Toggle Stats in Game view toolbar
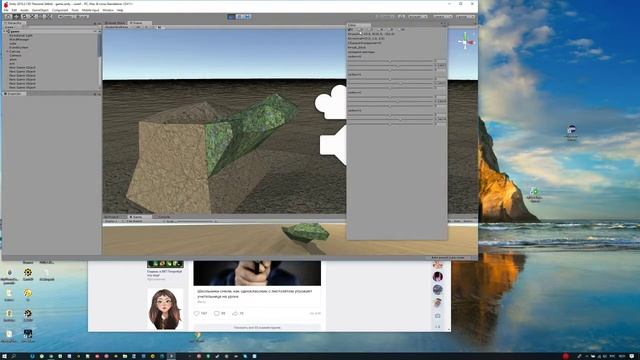 (x=457, y=221)
